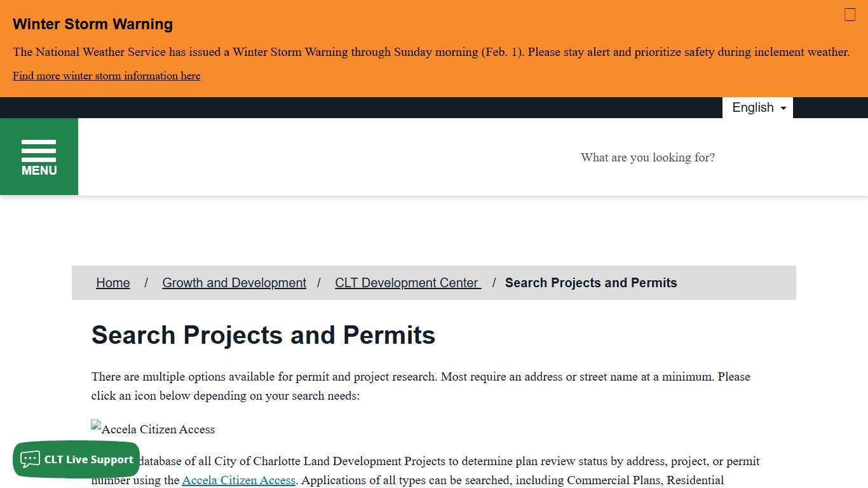Select the CLT Development Center breadcrumb entry

tap(407, 282)
